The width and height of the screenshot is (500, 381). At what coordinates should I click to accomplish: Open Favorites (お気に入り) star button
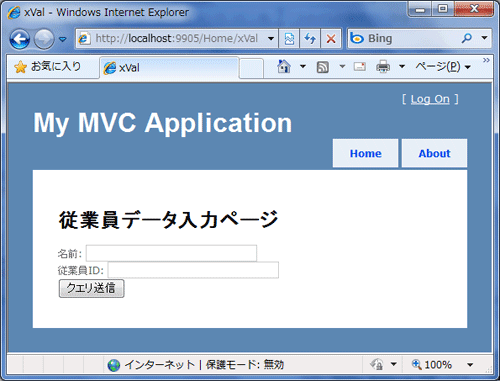(x=47, y=67)
